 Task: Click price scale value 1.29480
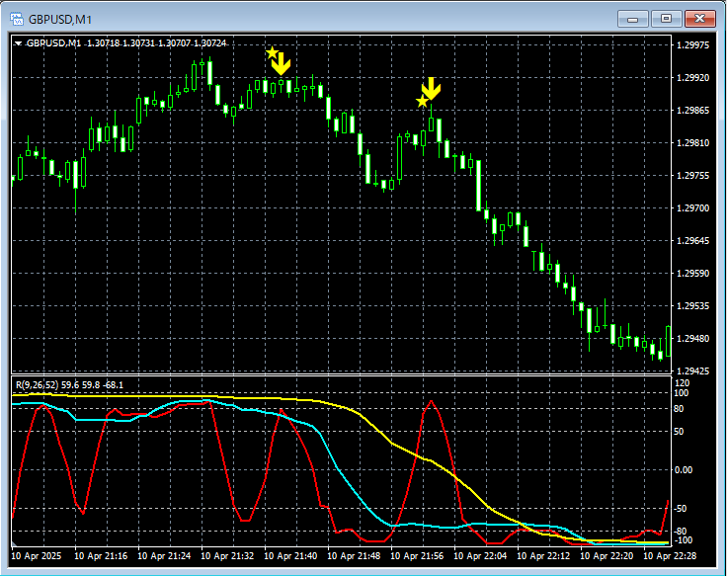[x=693, y=338]
